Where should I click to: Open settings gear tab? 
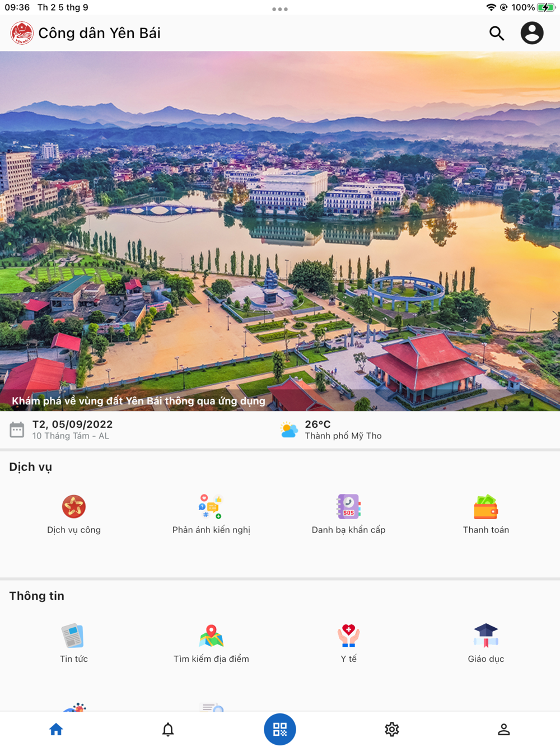click(x=392, y=729)
